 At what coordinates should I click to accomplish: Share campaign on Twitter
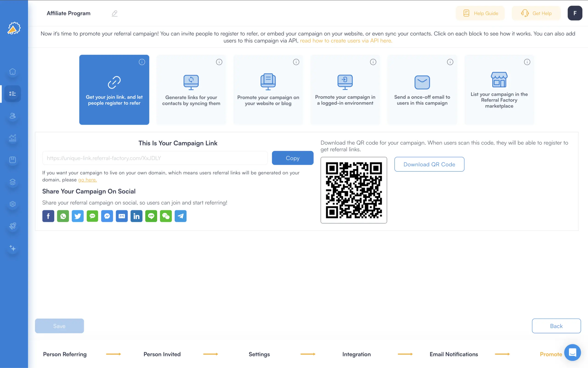(78, 216)
